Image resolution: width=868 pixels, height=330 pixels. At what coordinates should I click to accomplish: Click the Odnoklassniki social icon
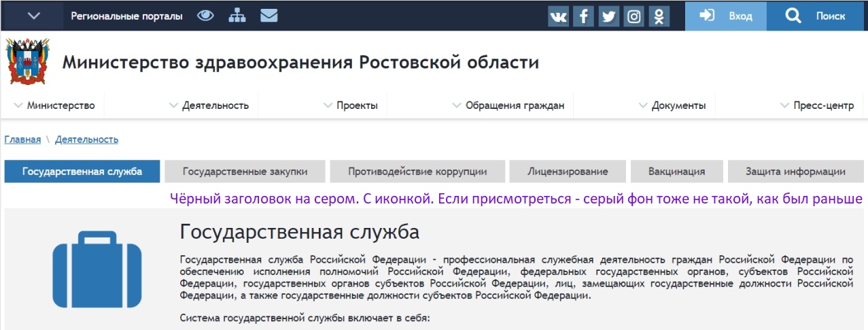tap(659, 16)
